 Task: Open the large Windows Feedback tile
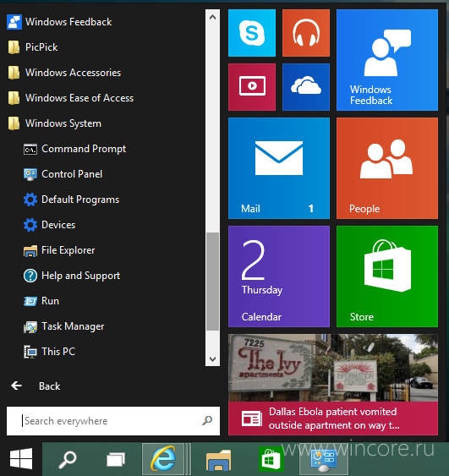point(387,60)
